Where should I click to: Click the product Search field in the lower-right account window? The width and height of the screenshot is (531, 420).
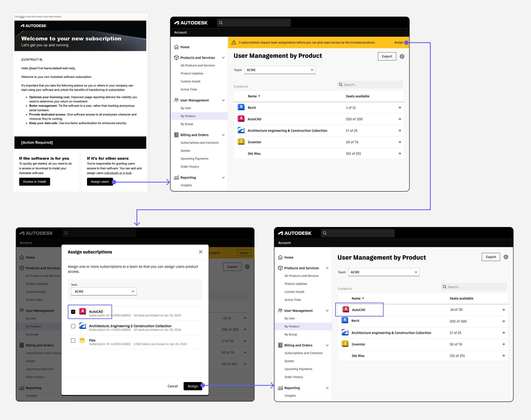(x=474, y=287)
